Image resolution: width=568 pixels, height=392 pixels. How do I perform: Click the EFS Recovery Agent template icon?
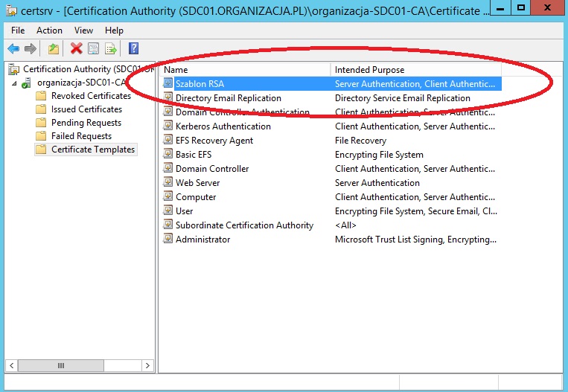point(167,140)
